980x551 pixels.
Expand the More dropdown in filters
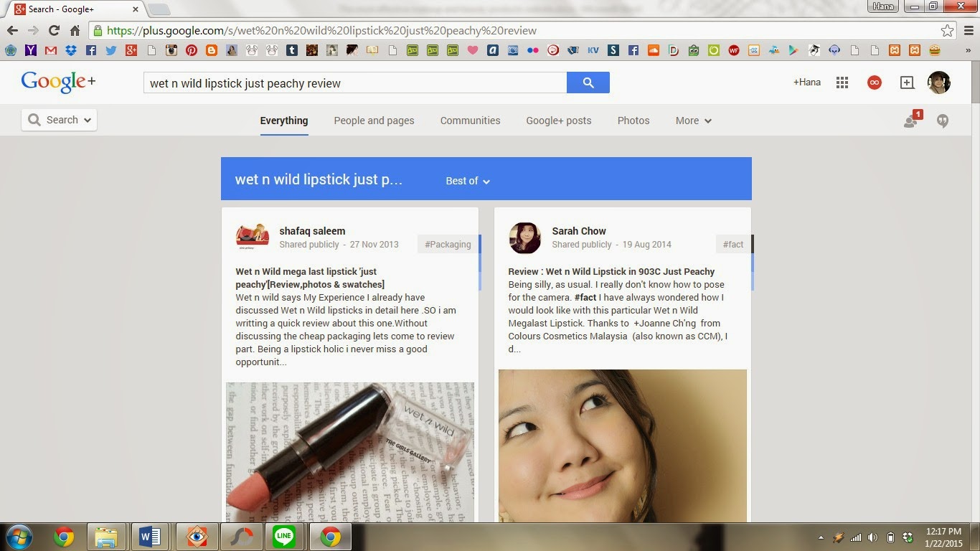coord(693,121)
